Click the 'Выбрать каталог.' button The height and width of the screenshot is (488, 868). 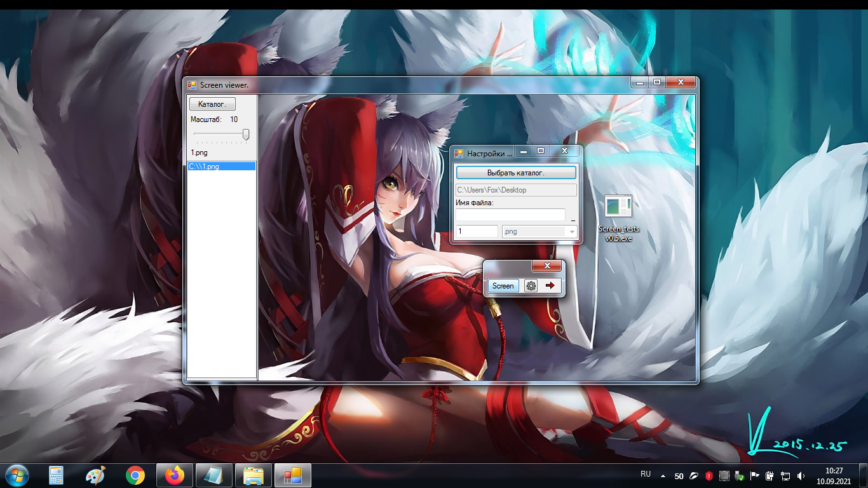[x=516, y=173]
